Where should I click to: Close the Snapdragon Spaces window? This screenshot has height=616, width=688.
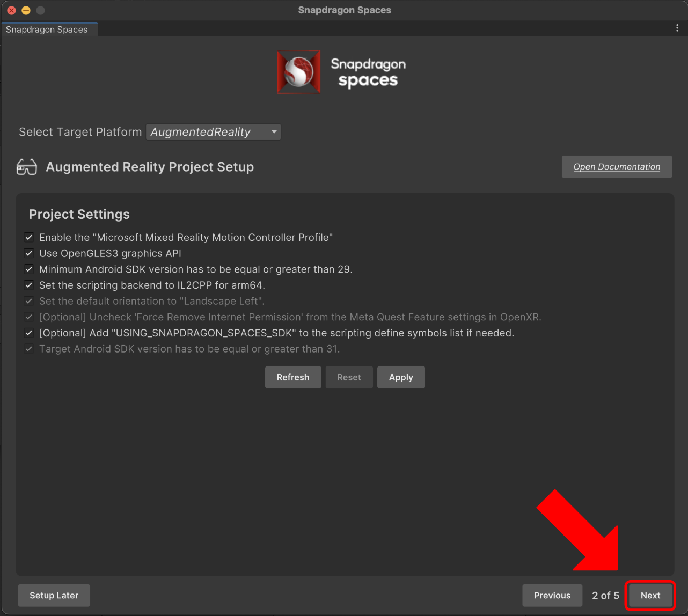click(11, 10)
